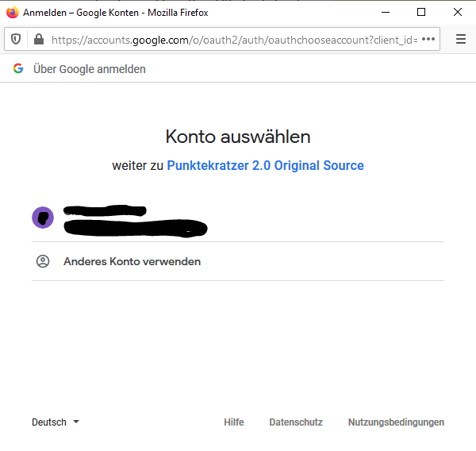476x451 pixels.
Task: Open the Deutsch language dropdown
Action: coord(49,422)
